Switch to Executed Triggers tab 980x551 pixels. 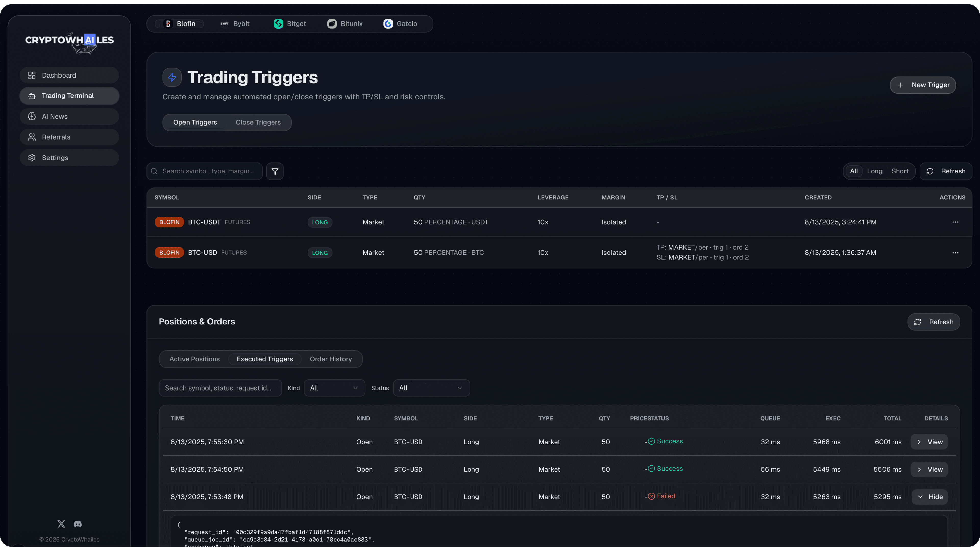pyautogui.click(x=265, y=359)
